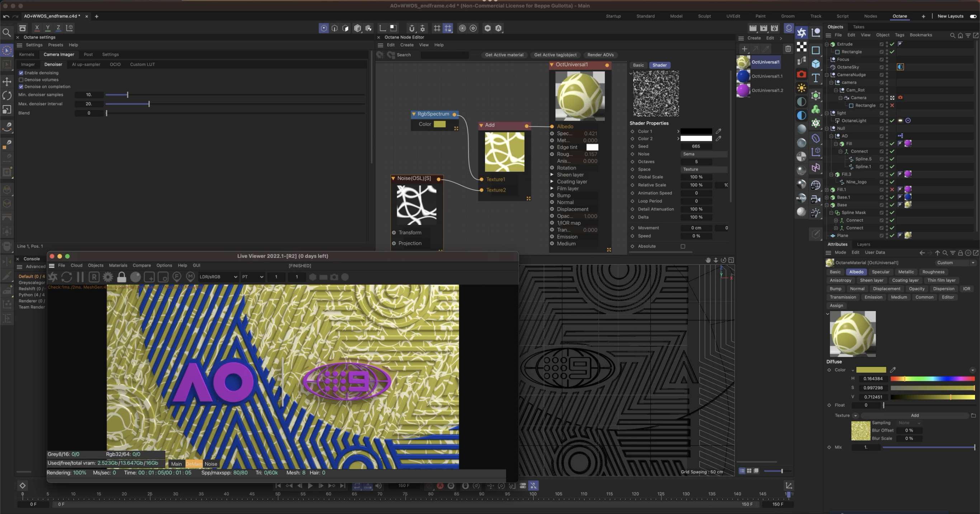
Task: Switch to the Post tab in Octane settings
Action: tap(88, 55)
